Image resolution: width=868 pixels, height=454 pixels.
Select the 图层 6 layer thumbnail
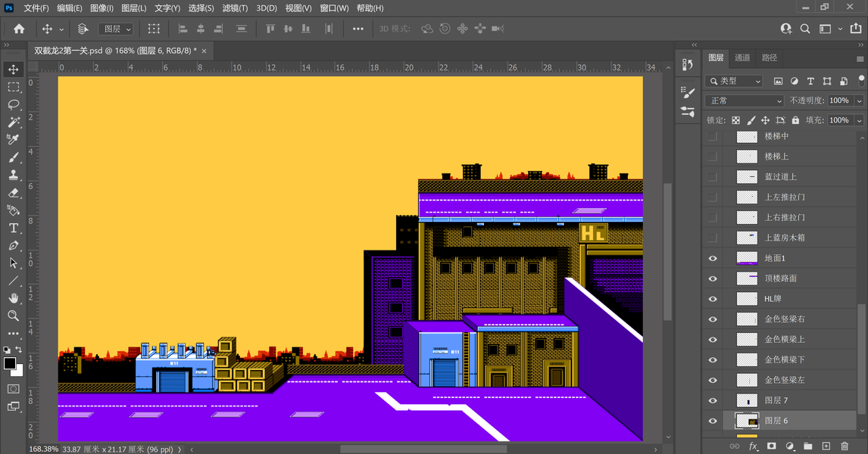[747, 421]
